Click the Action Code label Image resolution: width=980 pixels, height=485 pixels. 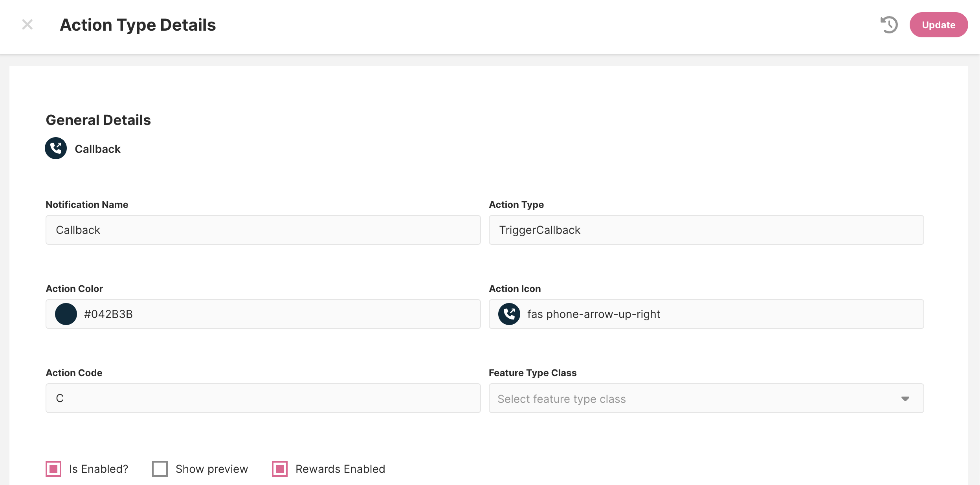tap(74, 373)
